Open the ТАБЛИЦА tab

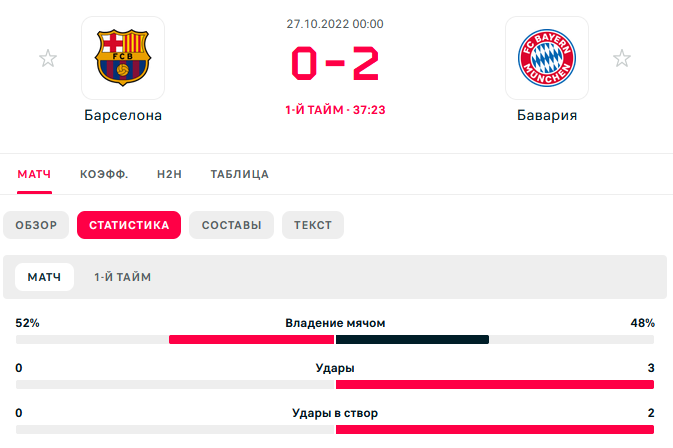(x=239, y=174)
